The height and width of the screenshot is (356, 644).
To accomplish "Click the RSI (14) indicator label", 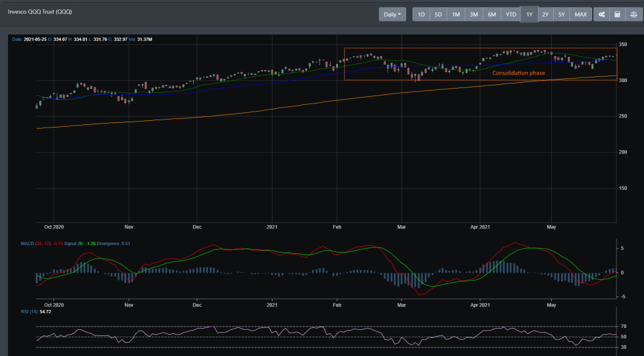I will (x=29, y=312).
